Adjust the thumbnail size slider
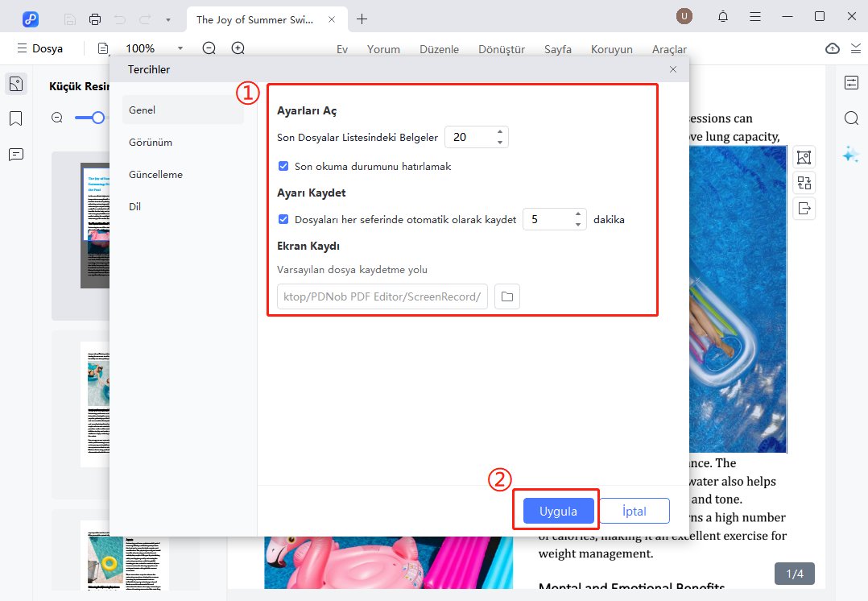 [x=97, y=118]
